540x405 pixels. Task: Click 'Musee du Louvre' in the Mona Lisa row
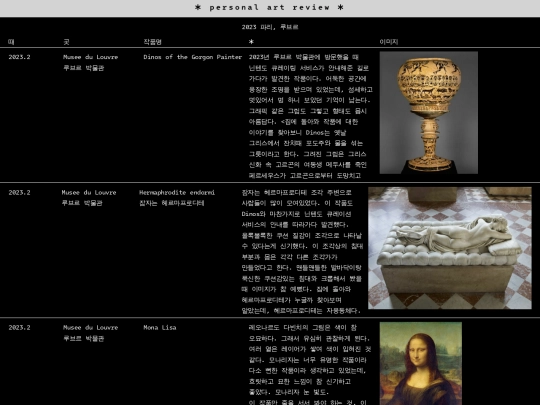(x=91, y=328)
